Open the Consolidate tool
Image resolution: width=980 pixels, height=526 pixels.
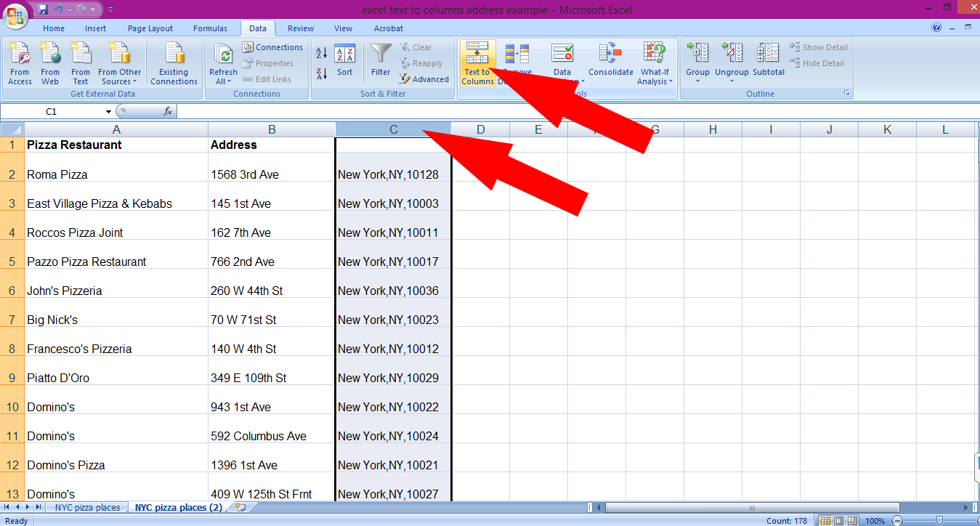coord(611,61)
